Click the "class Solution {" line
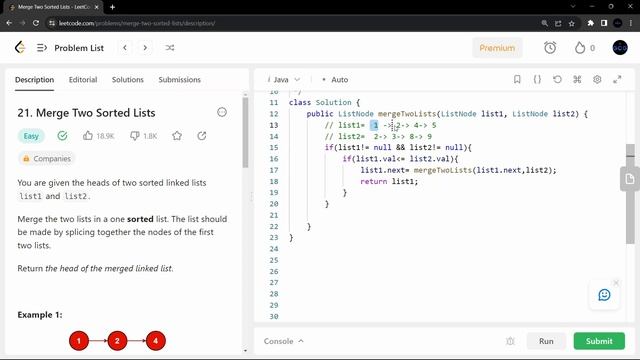This screenshot has width=640, height=360. tap(324, 102)
